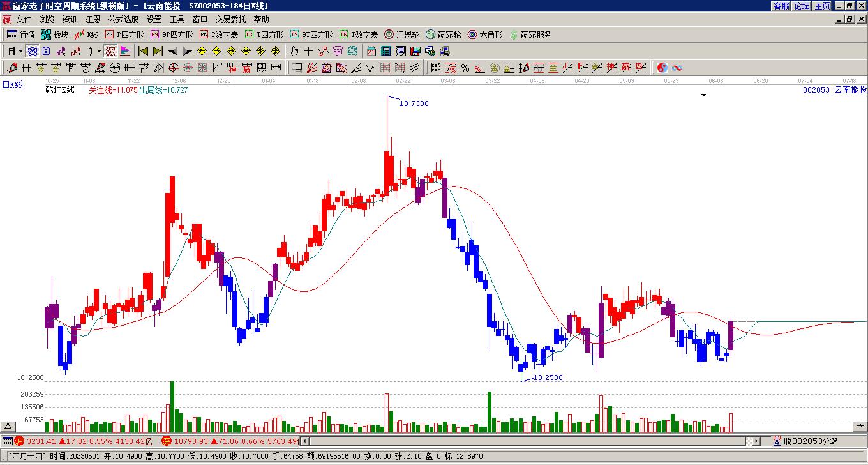Open the 浏览 menu
Image resolution: width=868 pixels, height=465 pixels.
[x=47, y=20]
